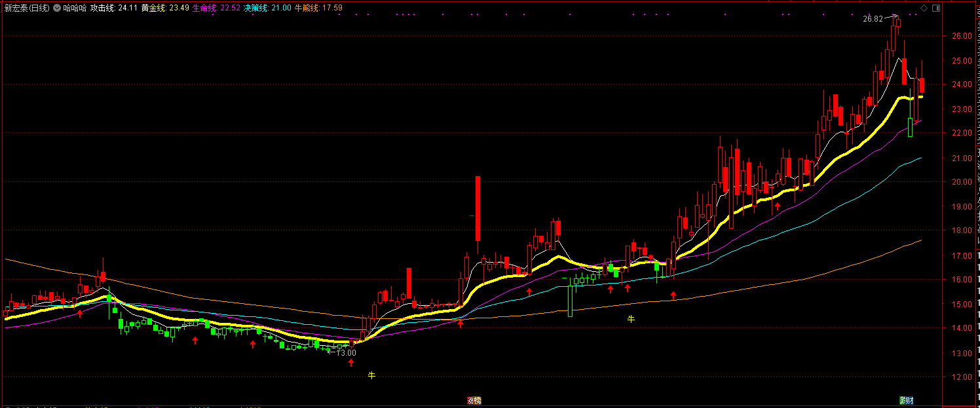Click the 26.00 price axis label
Viewport: 980px width, 408px height.
tap(962, 36)
